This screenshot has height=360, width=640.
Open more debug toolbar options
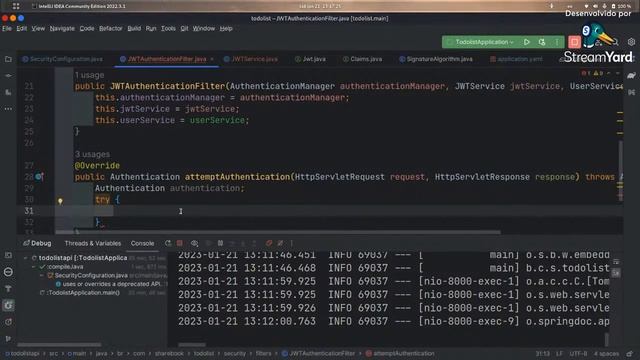(x=291, y=243)
